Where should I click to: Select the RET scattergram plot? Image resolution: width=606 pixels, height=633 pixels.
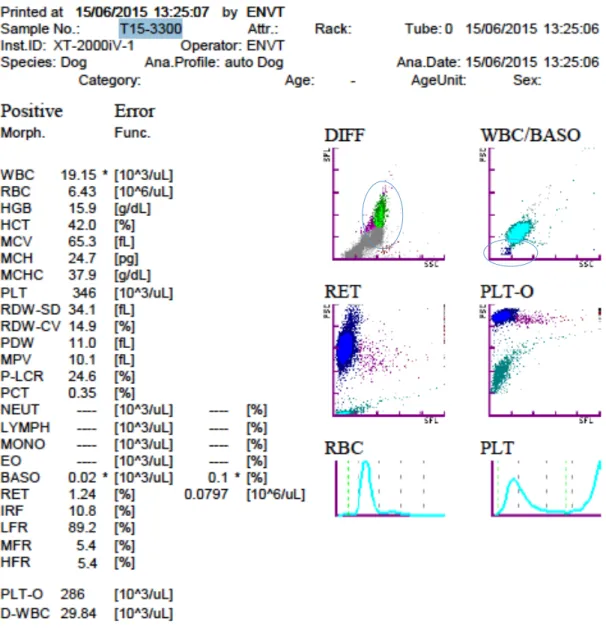click(388, 360)
